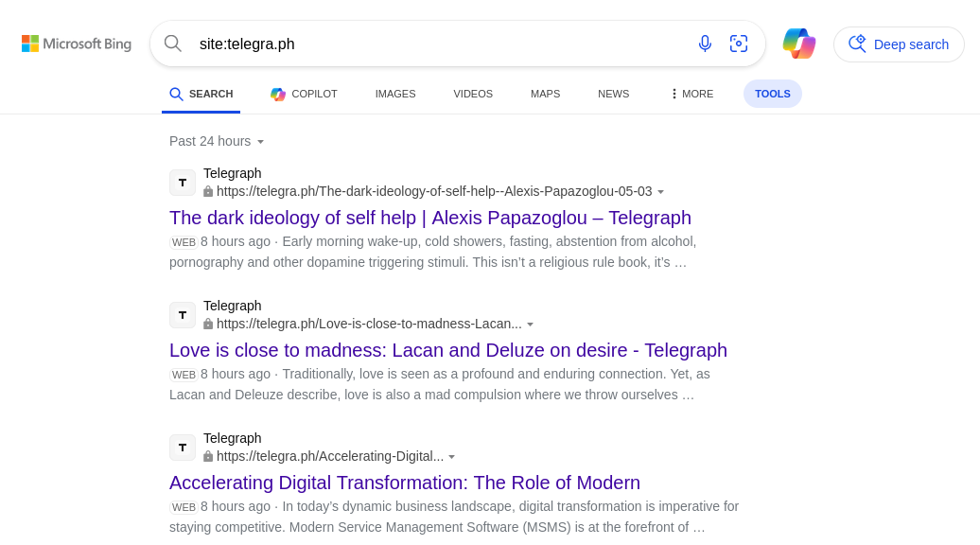Viewport: 980px width, 545px height.
Task: Open the Past 24 hours filter dropdown
Action: point(217,141)
